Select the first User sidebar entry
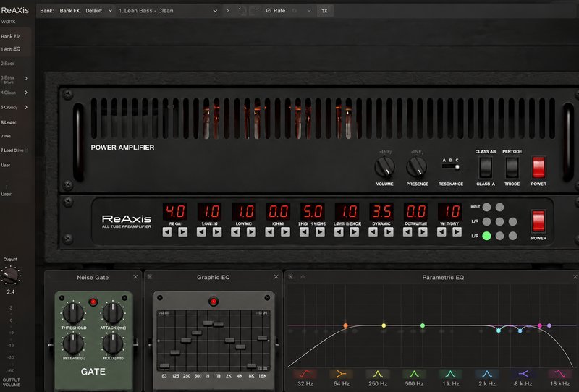This screenshot has width=579, height=392. pyautogui.click(x=6, y=165)
